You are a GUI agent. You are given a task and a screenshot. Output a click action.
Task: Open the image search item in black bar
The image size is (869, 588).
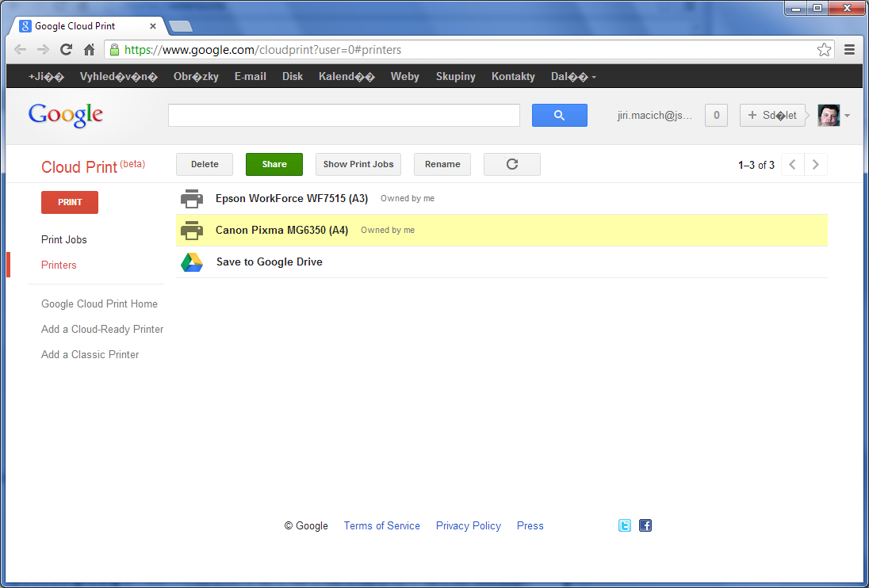(196, 77)
